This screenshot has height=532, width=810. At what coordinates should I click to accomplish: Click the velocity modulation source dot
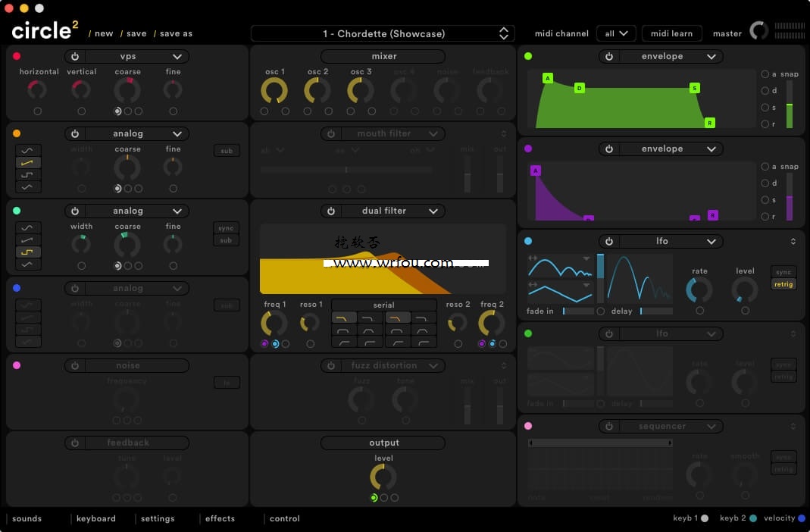(x=801, y=518)
